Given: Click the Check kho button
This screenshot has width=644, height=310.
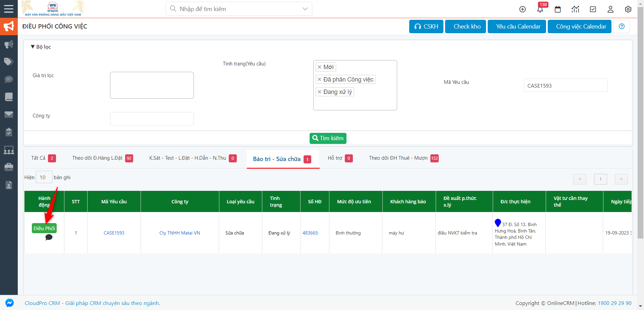Looking at the screenshot, I should [x=466, y=27].
